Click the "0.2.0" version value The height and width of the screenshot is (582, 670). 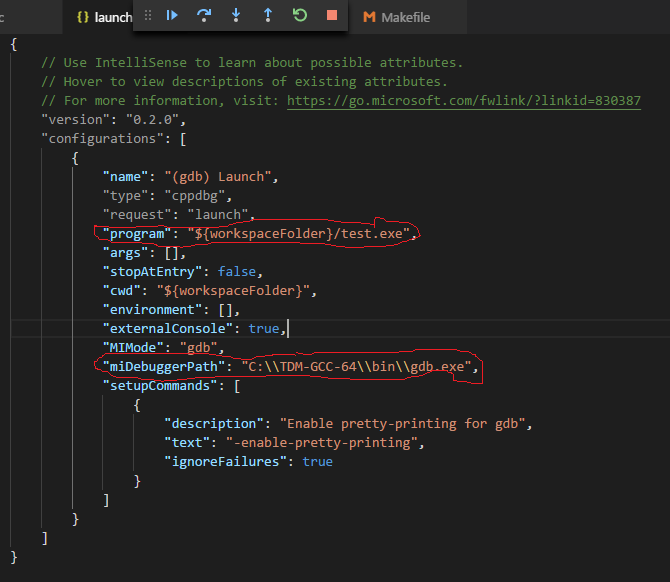point(153,120)
